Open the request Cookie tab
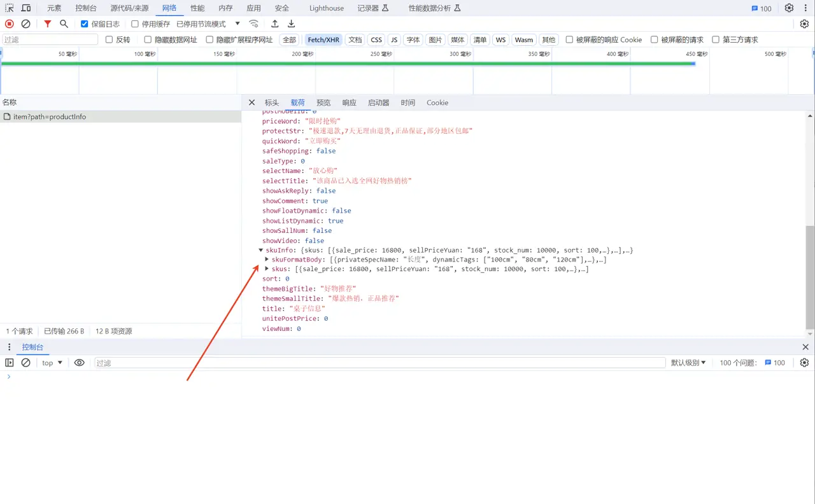The height and width of the screenshot is (504, 815). click(437, 102)
